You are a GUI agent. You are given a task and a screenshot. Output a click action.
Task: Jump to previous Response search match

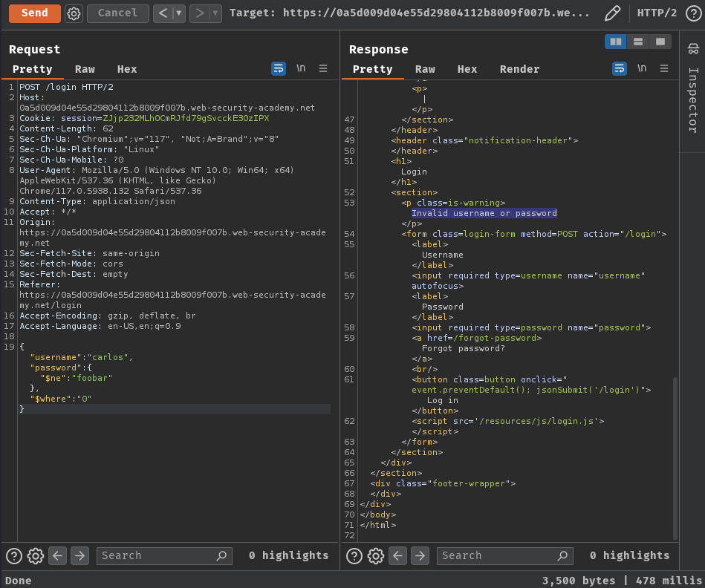[398, 556]
